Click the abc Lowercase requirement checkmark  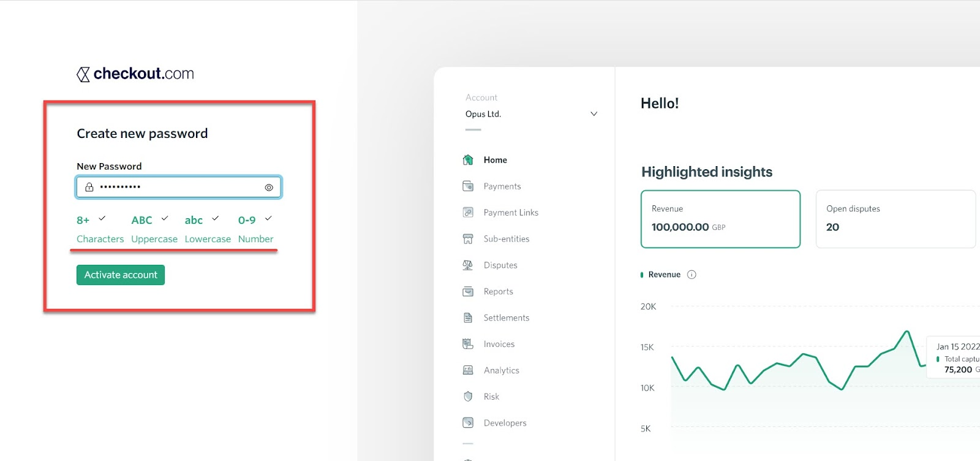pyautogui.click(x=216, y=218)
